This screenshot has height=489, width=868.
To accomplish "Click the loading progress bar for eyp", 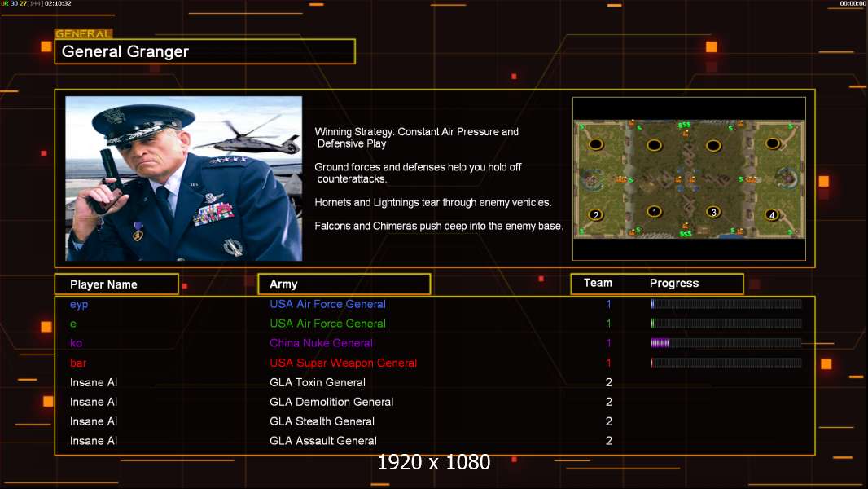I will [x=726, y=303].
